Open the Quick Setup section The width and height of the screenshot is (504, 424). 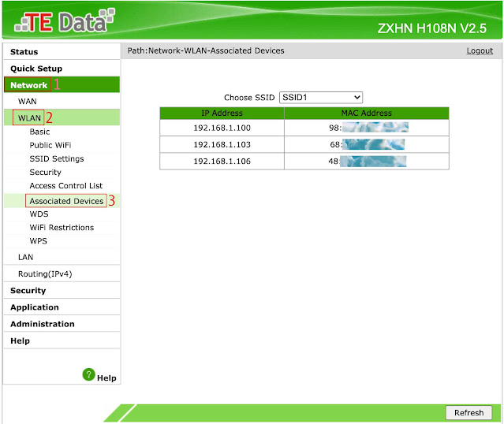click(36, 69)
